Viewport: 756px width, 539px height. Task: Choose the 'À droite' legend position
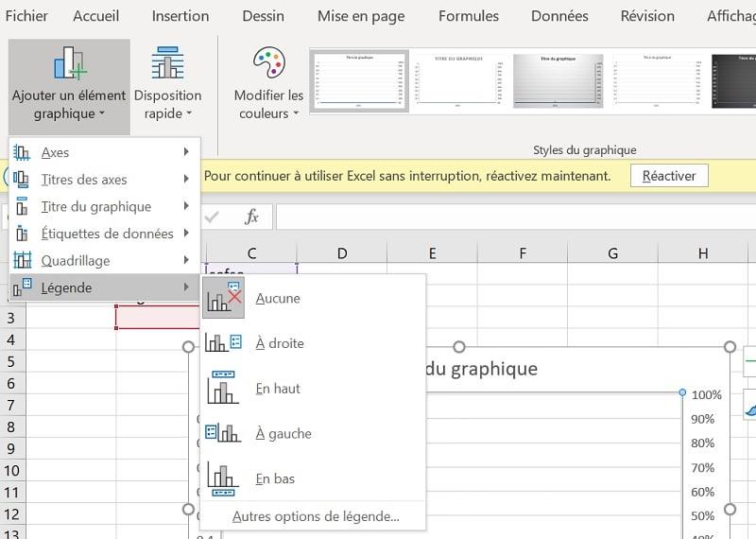pos(224,343)
